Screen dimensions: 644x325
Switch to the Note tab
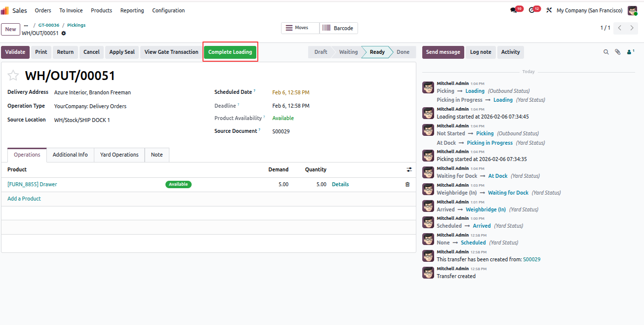point(157,155)
